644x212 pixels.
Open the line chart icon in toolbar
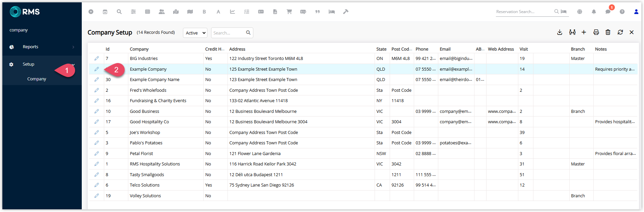233,12
